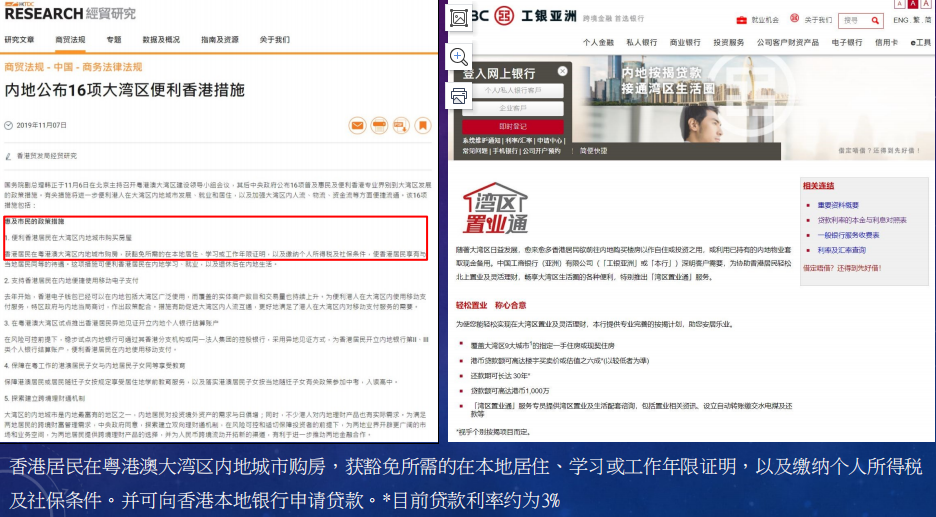Click the bullet text 还款期可长达 30年*

pos(500,376)
